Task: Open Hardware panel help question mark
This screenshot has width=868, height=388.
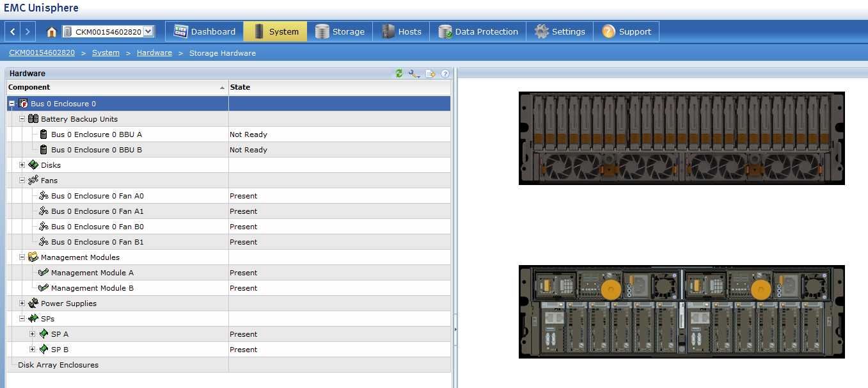Action: click(x=445, y=74)
